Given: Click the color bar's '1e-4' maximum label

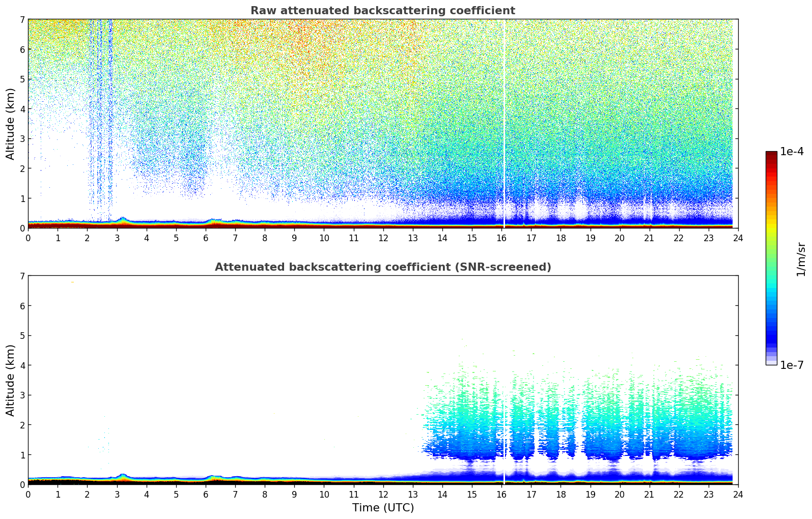Looking at the screenshot, I should pos(792,152).
